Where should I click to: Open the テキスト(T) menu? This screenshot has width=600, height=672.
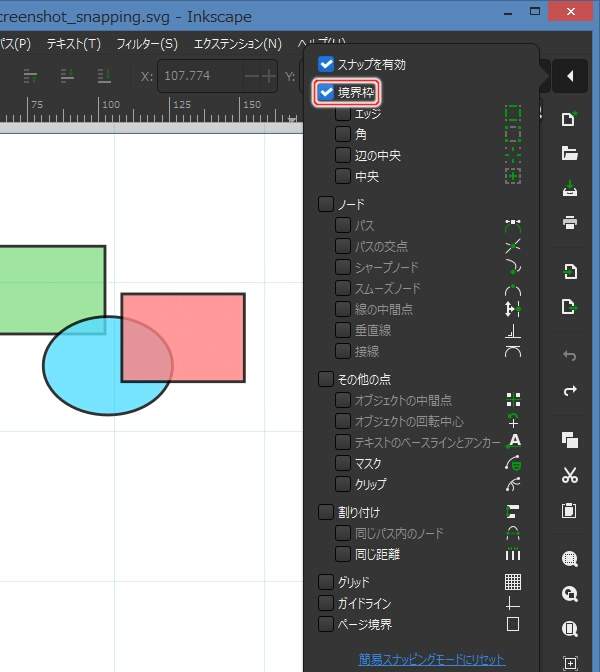coord(74,44)
